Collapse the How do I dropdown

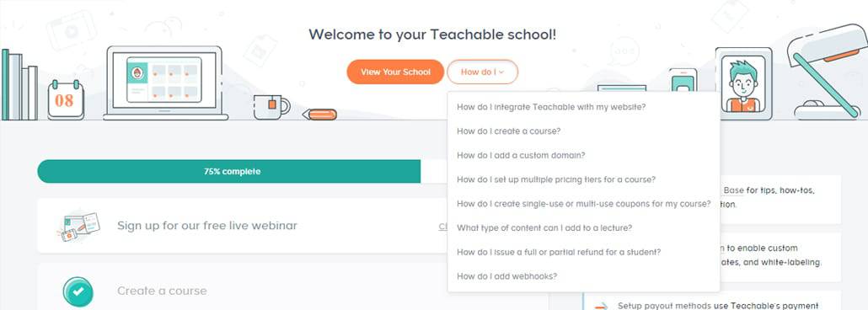pos(482,72)
